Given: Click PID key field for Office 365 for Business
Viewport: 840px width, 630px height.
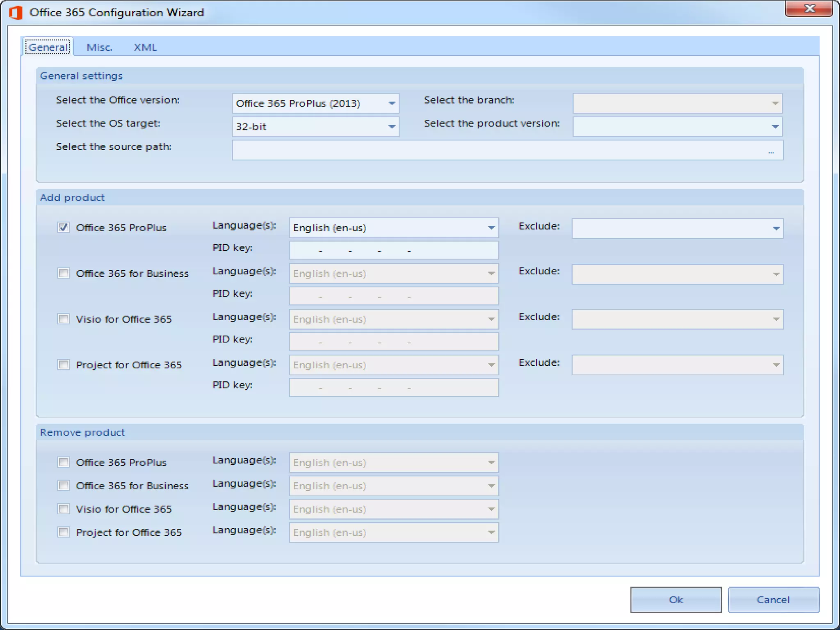Looking at the screenshot, I should coord(394,296).
